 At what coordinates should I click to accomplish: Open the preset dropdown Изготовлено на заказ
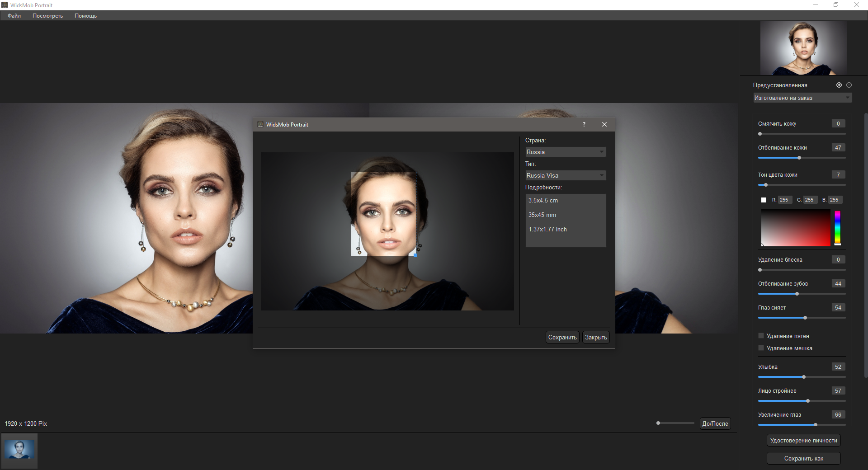(x=802, y=98)
